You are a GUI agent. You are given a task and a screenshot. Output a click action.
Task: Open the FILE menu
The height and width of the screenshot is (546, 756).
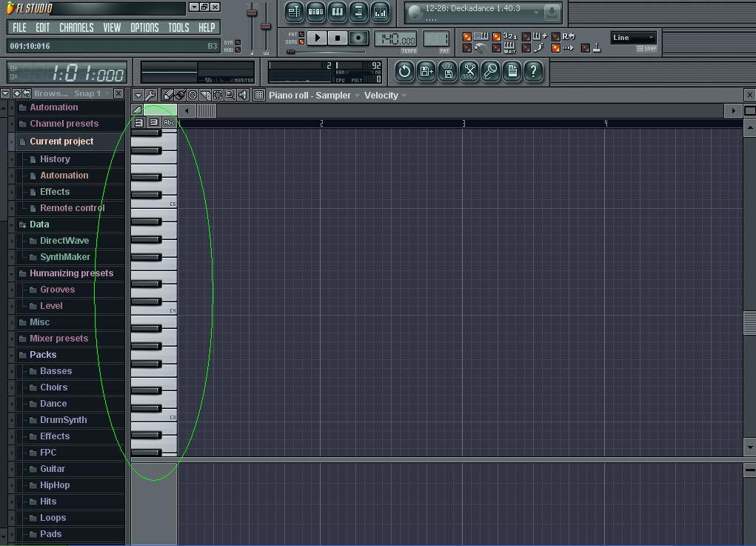point(19,27)
